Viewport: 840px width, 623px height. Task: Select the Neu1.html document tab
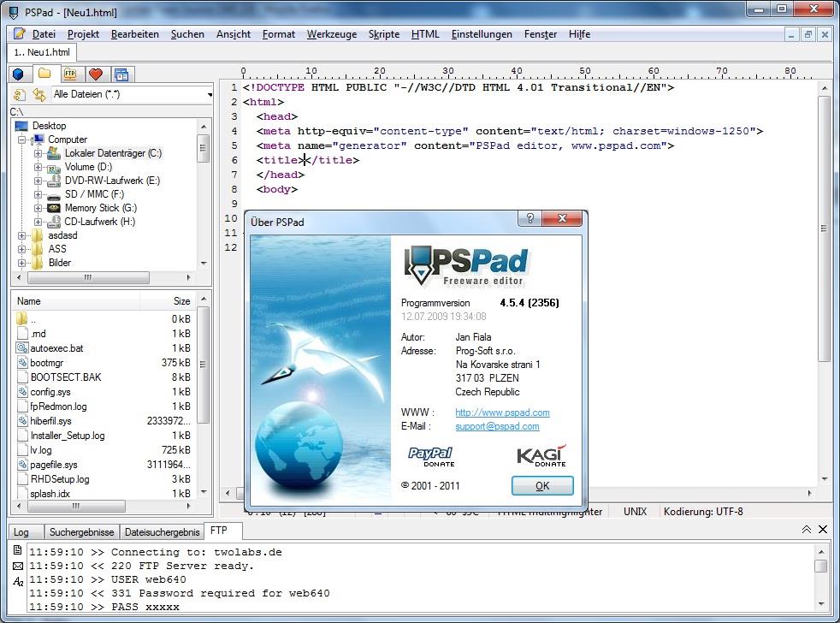[x=42, y=52]
